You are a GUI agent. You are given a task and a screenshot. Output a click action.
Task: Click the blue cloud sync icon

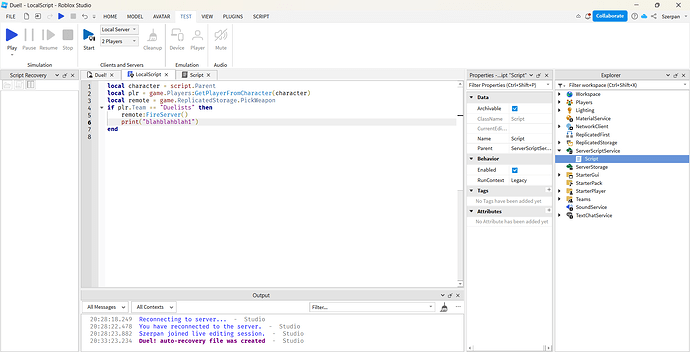[x=644, y=16]
